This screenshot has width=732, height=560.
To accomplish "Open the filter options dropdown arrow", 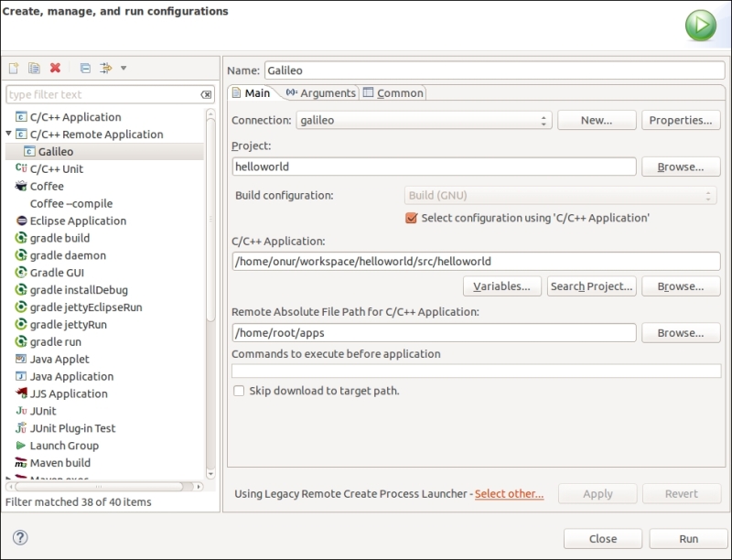I will (124, 68).
